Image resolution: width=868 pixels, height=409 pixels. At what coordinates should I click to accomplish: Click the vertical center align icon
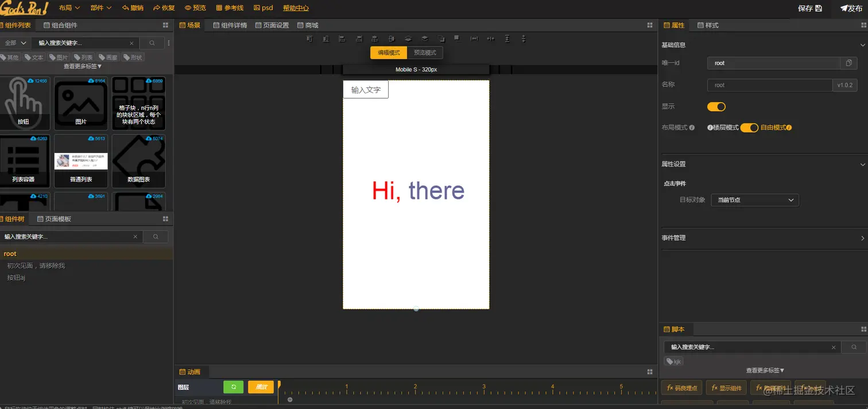pos(392,39)
